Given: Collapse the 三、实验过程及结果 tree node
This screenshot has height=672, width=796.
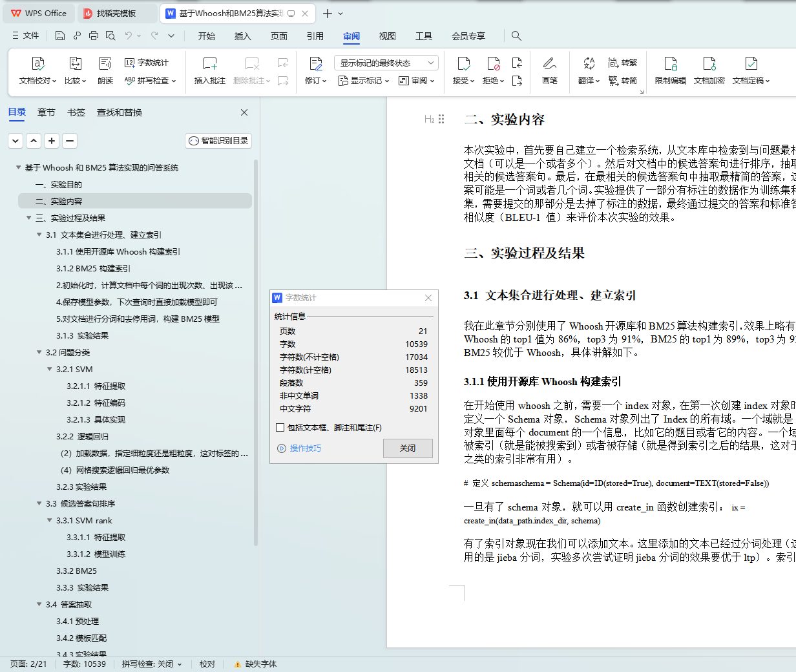Looking at the screenshot, I should 29,218.
